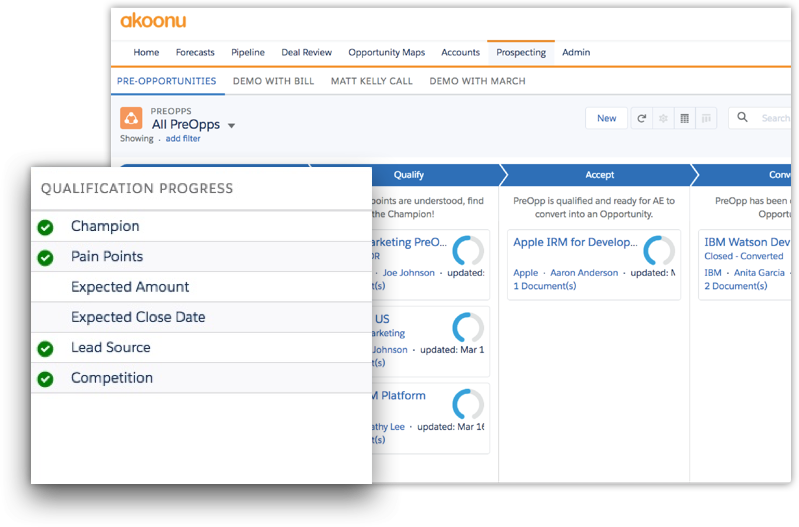
Task: Switch to table view icon
Action: [684, 118]
